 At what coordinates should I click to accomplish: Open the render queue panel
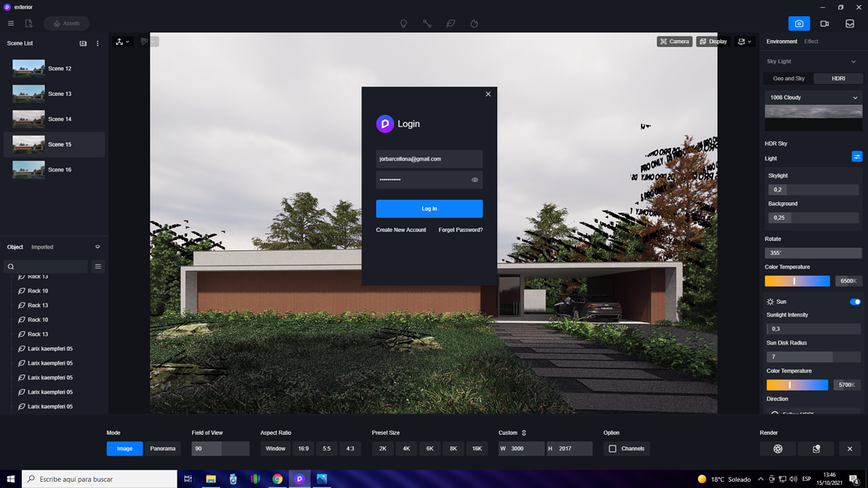(x=849, y=23)
